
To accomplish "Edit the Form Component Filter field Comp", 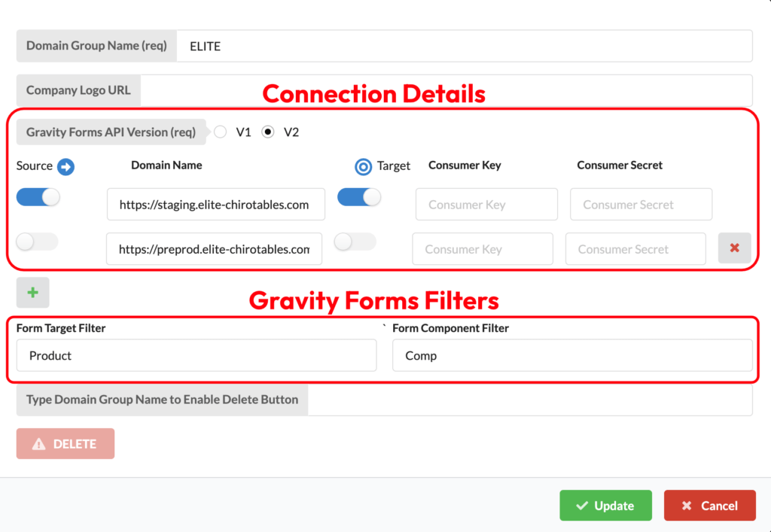I will point(572,355).
